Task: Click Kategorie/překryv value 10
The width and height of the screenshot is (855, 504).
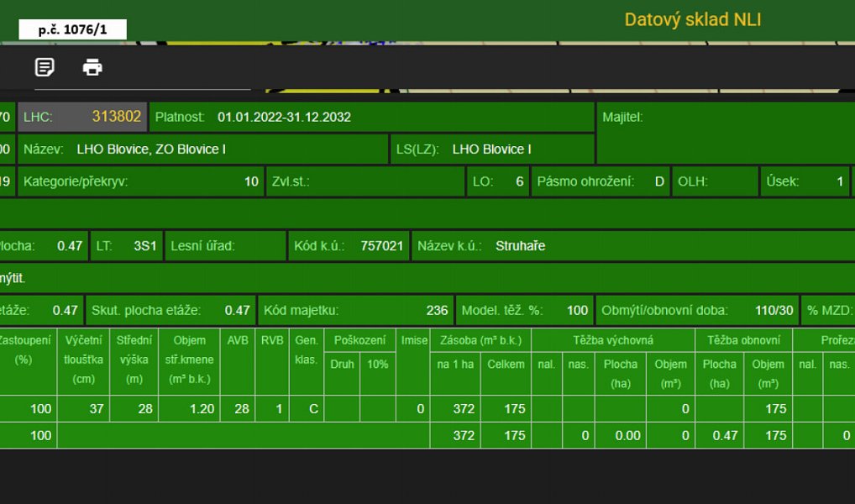Action: tap(251, 181)
